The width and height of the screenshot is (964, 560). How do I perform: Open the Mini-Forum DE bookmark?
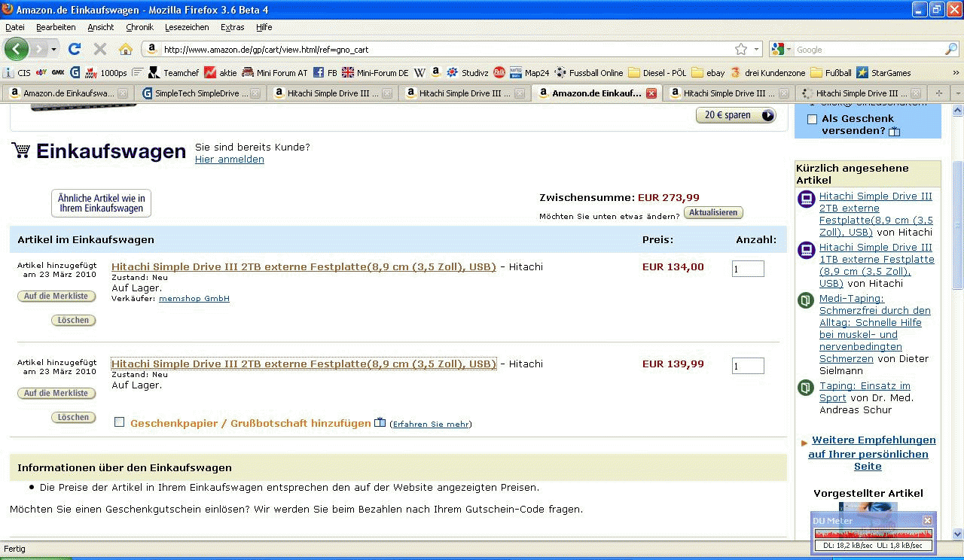click(375, 73)
